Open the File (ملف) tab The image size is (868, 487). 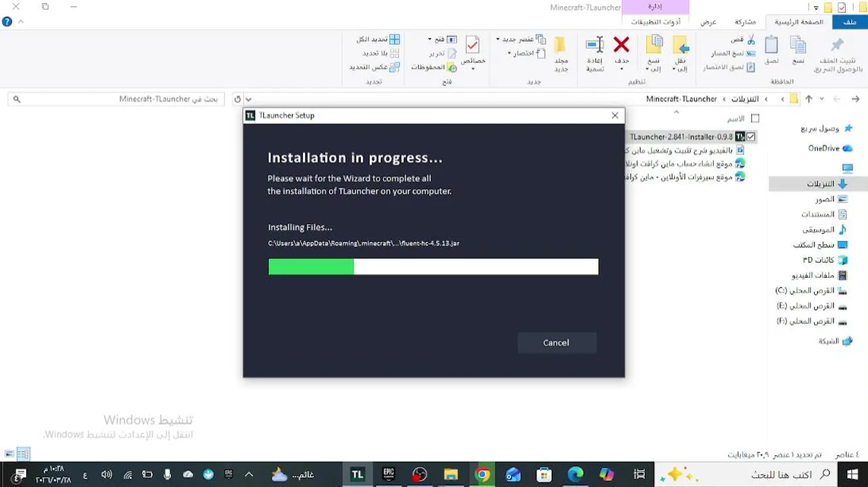850,22
